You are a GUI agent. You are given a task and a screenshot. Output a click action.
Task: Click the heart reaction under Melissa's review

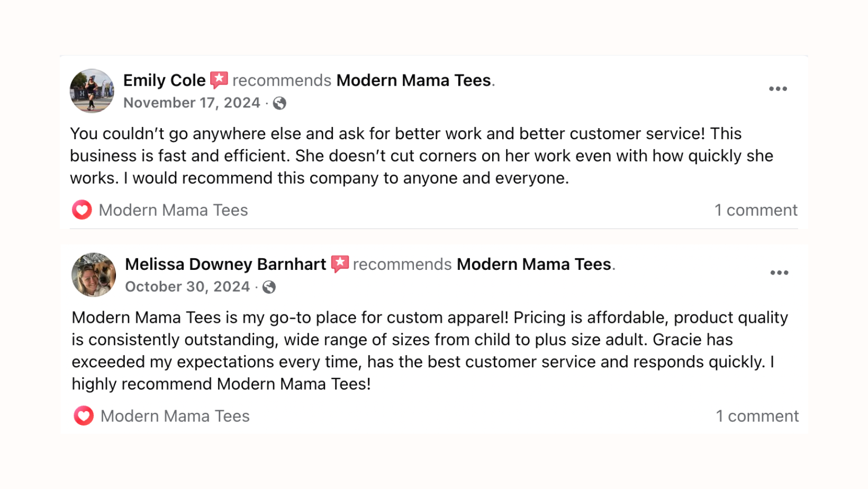coord(84,416)
